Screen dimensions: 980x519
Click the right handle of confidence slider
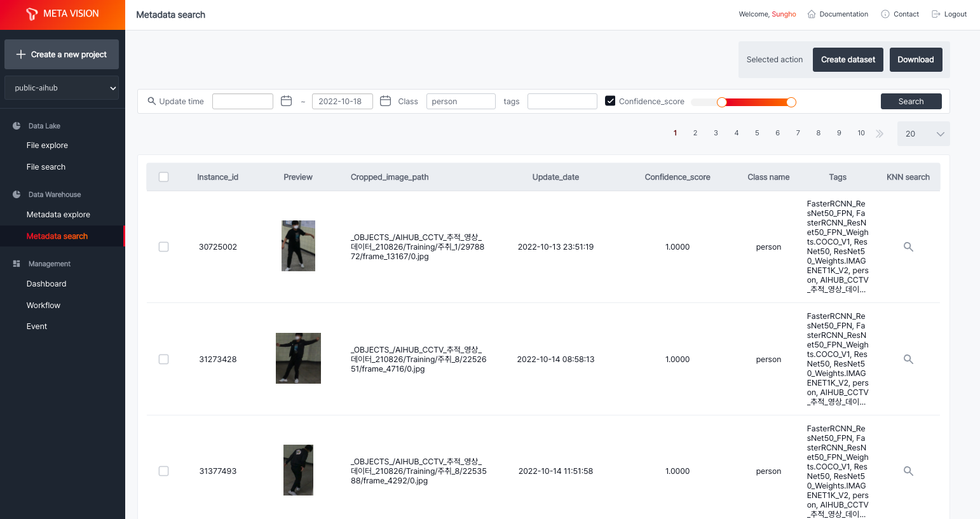coord(791,102)
